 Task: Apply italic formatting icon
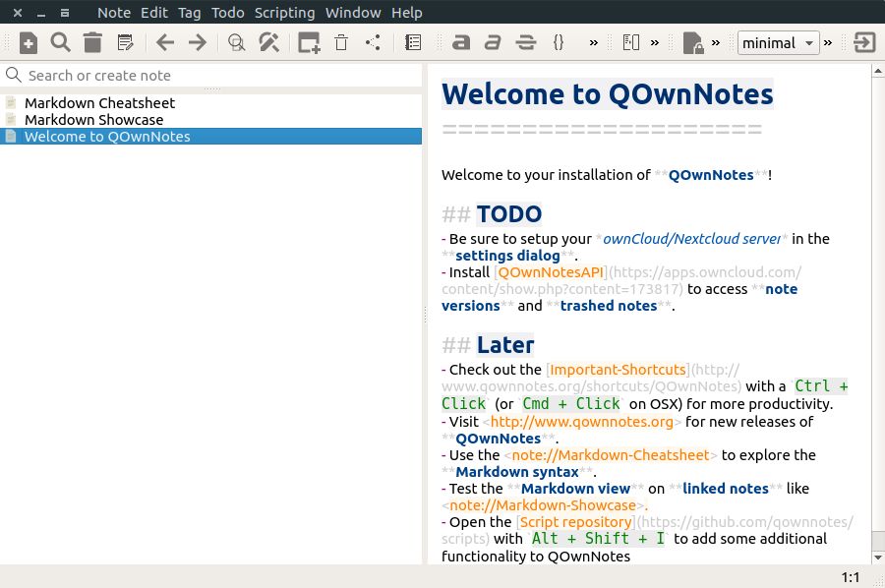(493, 43)
